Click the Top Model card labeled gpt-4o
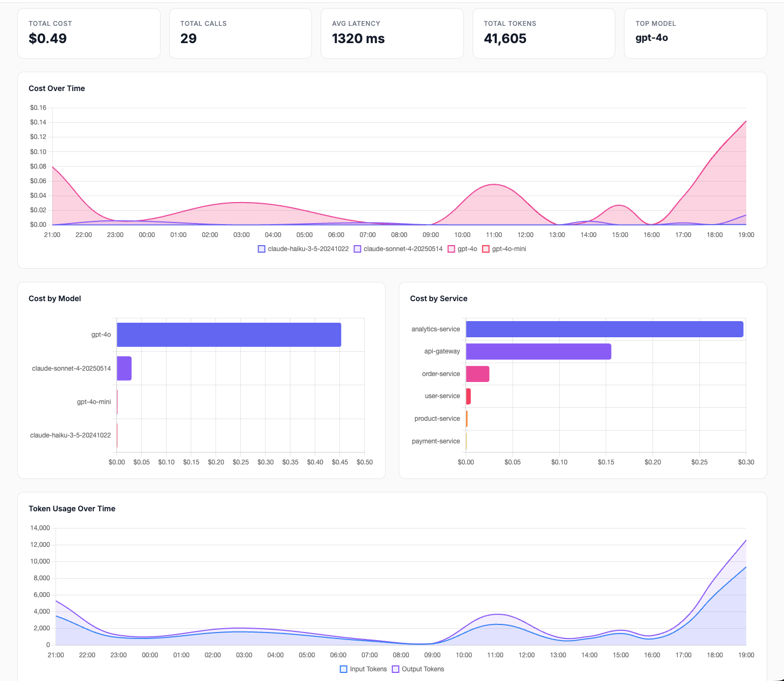Screen dimensions: 784x681 tap(695, 33)
